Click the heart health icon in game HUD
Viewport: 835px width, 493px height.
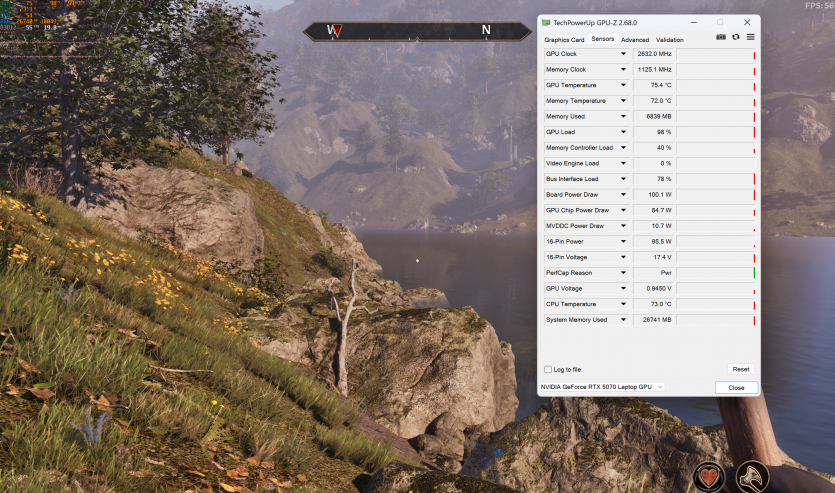710,477
